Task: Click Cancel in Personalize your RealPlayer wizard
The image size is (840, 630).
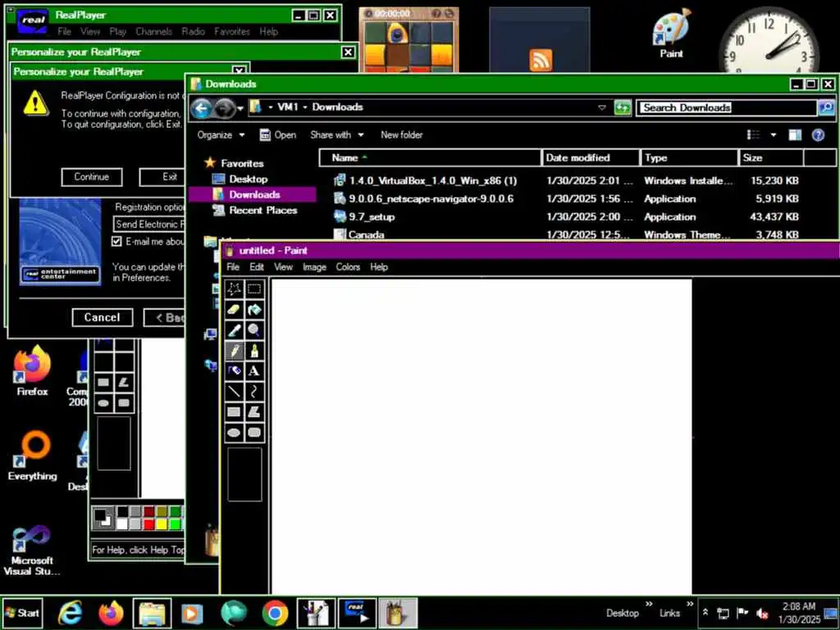Action: 103,317
